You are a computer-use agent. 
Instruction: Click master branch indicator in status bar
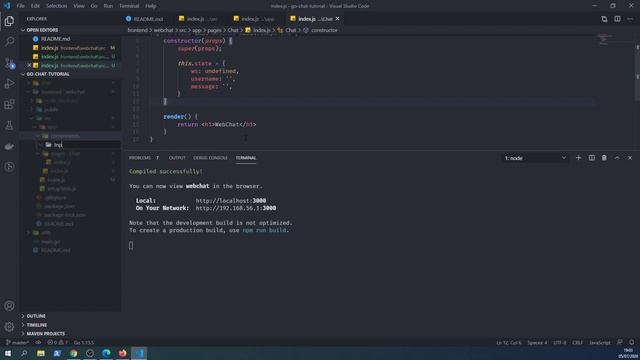coord(17,342)
